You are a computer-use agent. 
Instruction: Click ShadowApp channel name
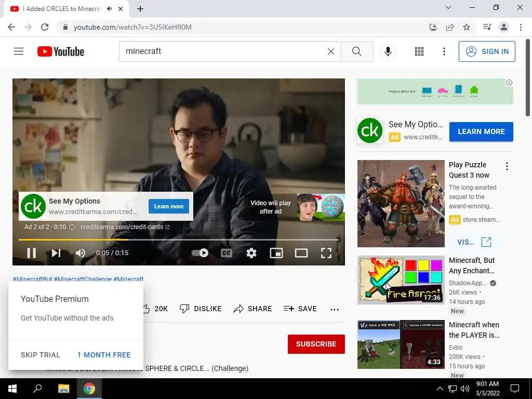[467, 283]
